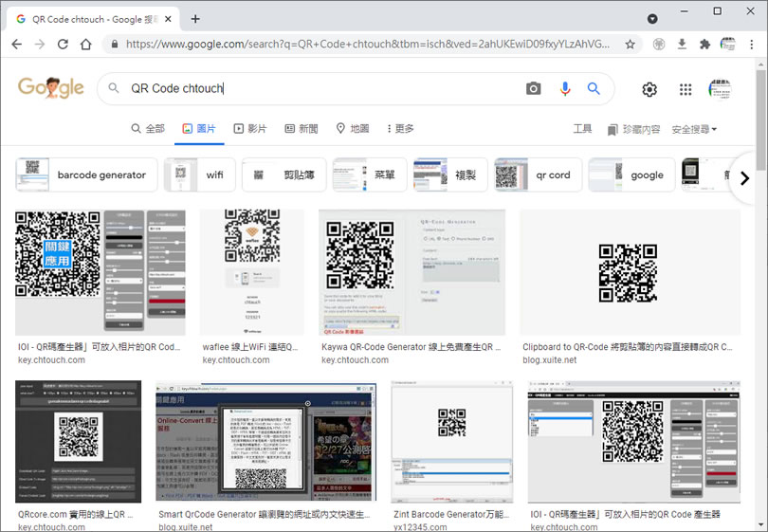
Task: Focus the address bar URL
Action: coord(367,45)
